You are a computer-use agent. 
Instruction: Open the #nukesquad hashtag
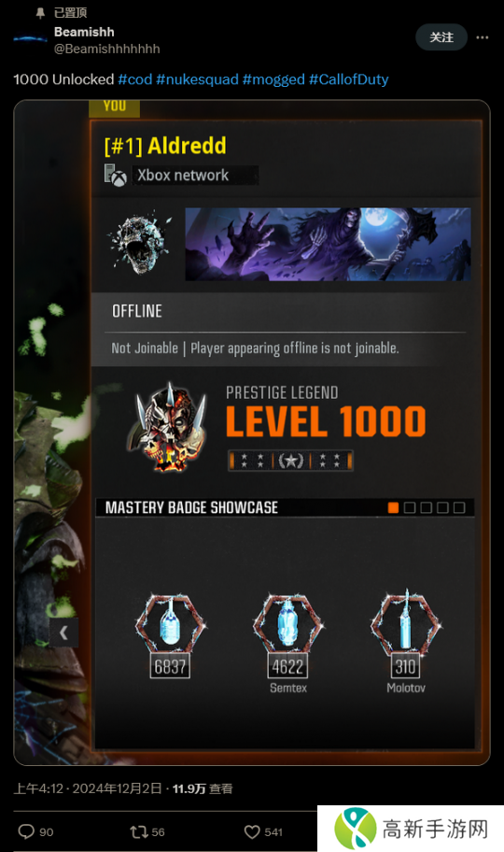click(197, 79)
